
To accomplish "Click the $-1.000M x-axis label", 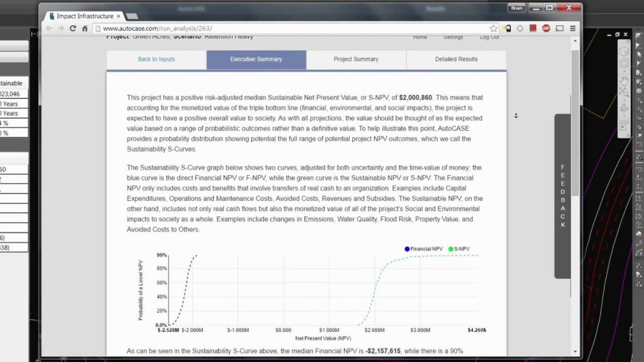I will point(238,331).
